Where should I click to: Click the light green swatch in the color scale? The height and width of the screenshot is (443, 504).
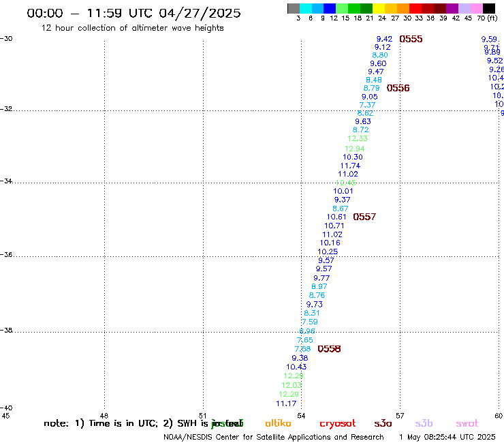click(342, 8)
